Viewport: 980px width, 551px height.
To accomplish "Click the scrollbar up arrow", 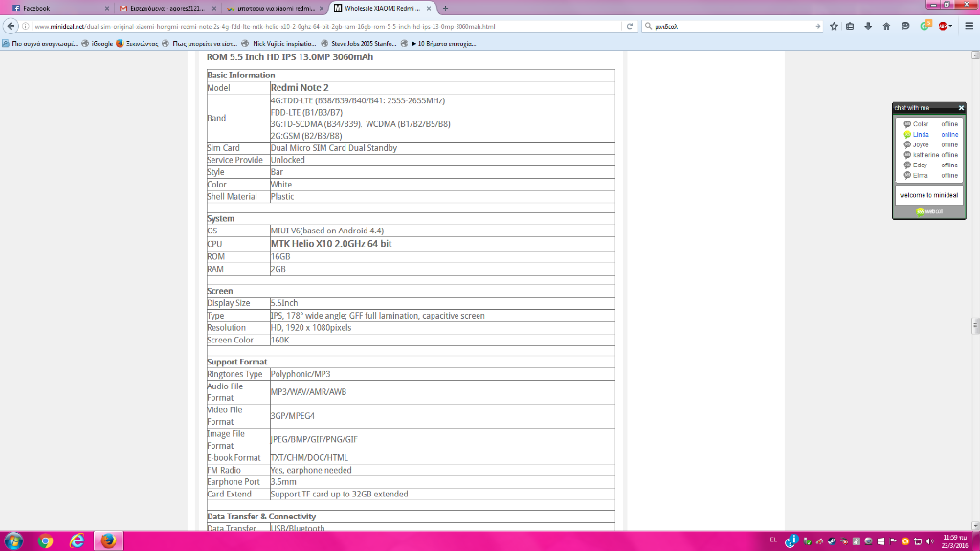I will [x=975, y=55].
